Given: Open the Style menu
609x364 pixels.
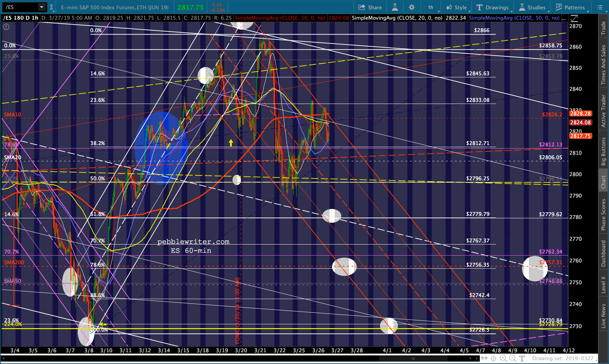Looking at the screenshot, I should 456,7.
